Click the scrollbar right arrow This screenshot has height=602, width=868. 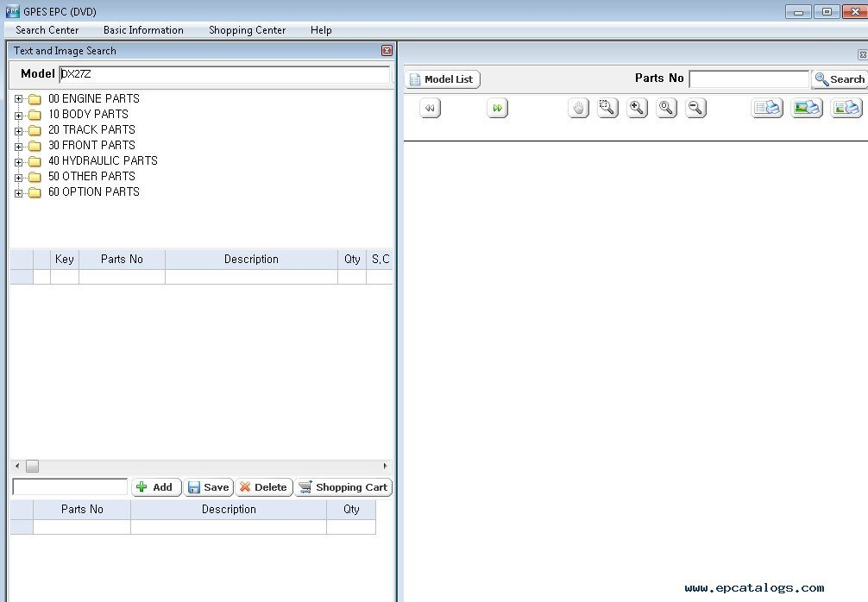click(386, 466)
